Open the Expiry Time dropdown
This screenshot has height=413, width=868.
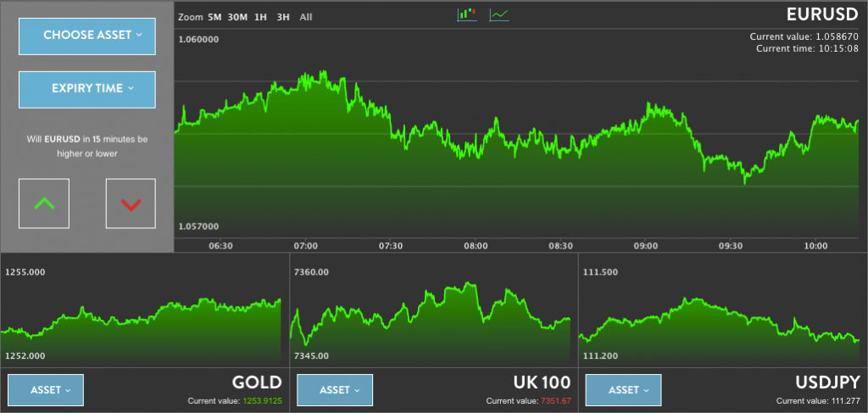coord(87,89)
